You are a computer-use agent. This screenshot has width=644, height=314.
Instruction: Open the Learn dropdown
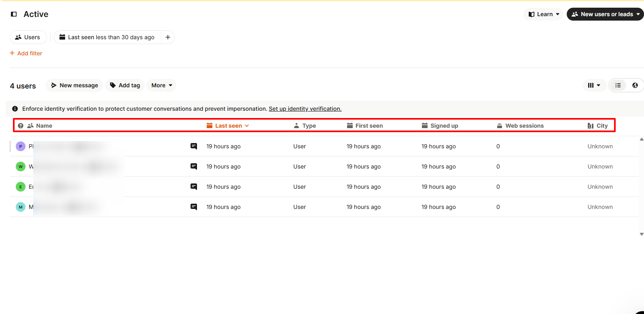click(x=543, y=14)
